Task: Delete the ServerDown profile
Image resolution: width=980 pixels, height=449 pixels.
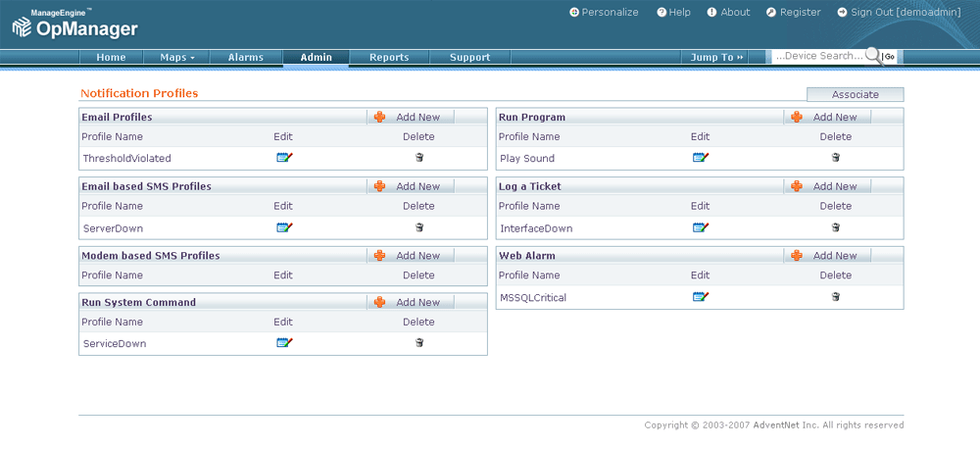Action: [x=419, y=227]
